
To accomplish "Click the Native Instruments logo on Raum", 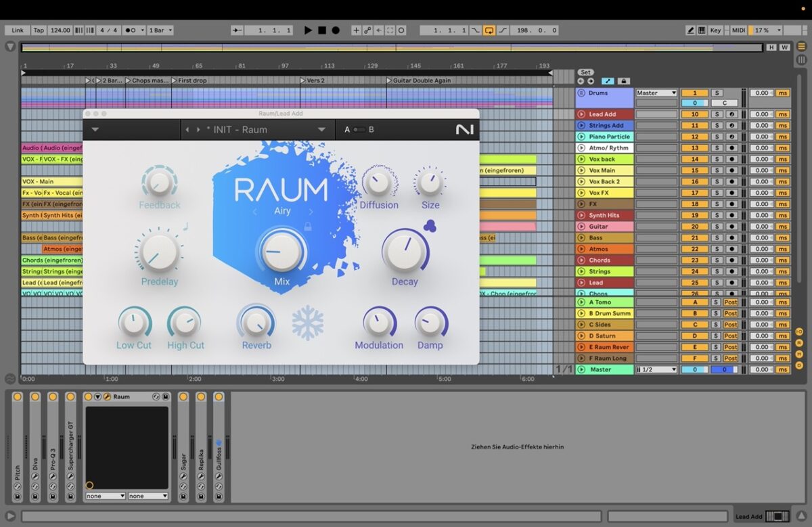I will [464, 129].
